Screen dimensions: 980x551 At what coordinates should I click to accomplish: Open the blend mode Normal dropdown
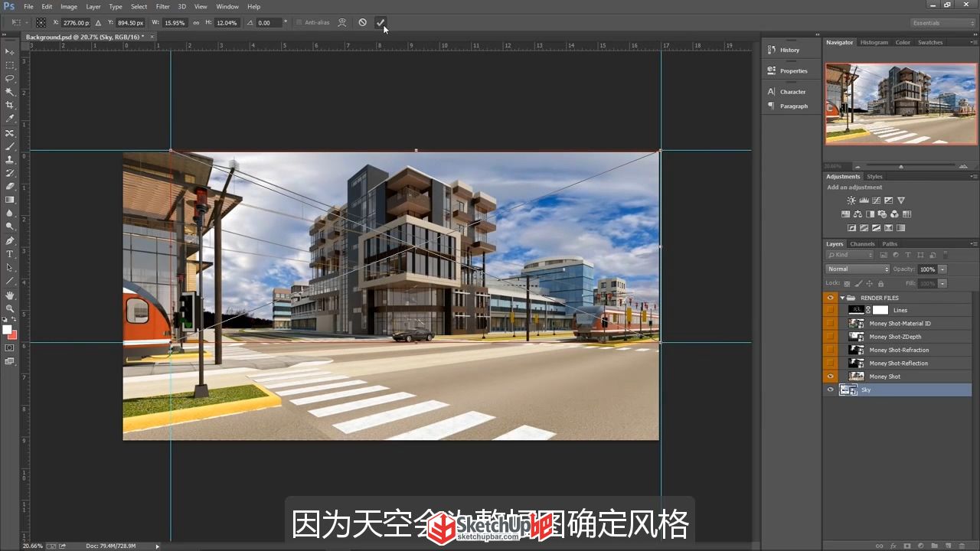[857, 269]
